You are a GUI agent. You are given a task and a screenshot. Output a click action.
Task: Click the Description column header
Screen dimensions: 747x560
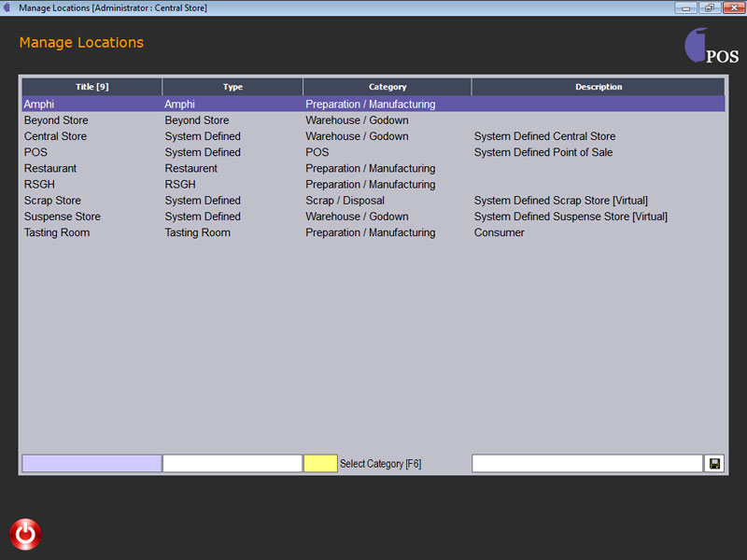[x=599, y=87]
